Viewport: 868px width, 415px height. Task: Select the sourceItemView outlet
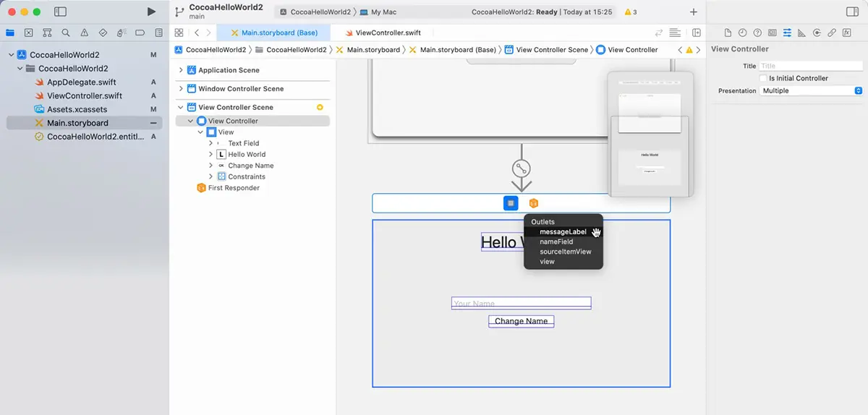click(x=563, y=252)
